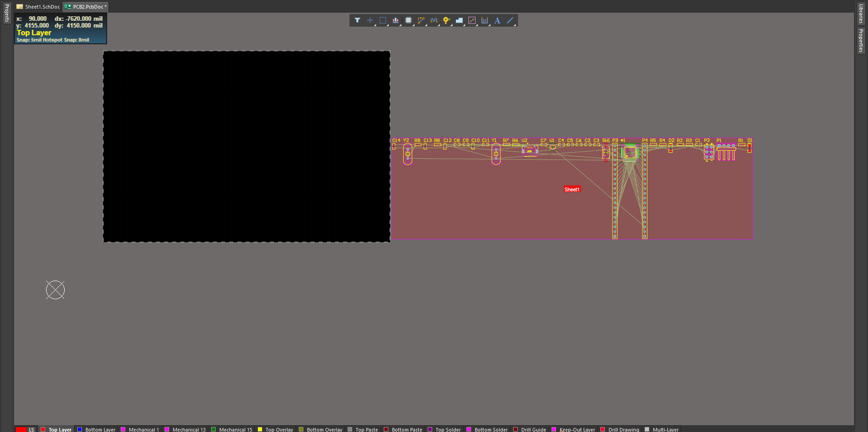
Task: Switch to the Mechanical 13 layer tab
Action: point(185,429)
